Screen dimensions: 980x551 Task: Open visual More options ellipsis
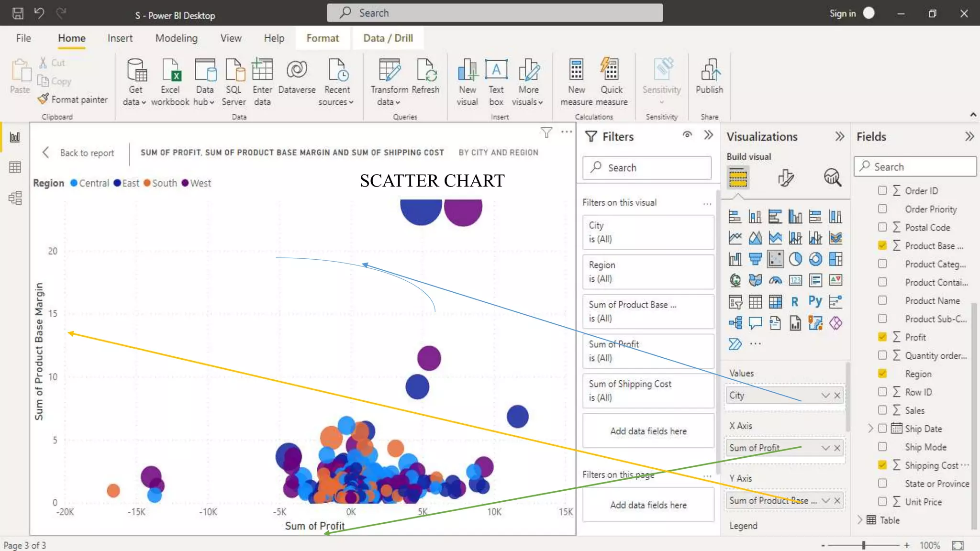567,132
